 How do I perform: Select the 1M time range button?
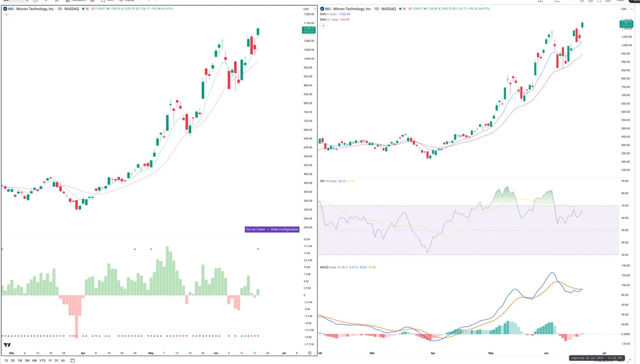pyautogui.click(x=20, y=361)
